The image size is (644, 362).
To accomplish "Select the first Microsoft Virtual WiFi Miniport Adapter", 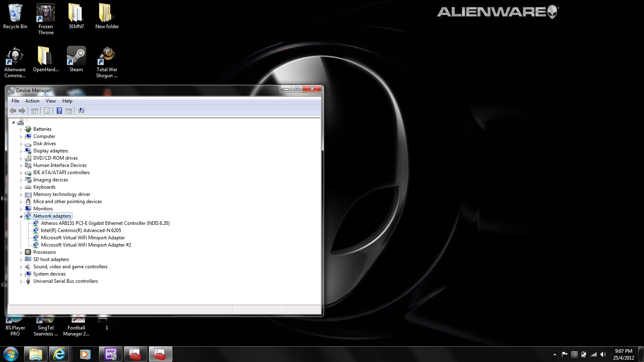I will point(83,238).
